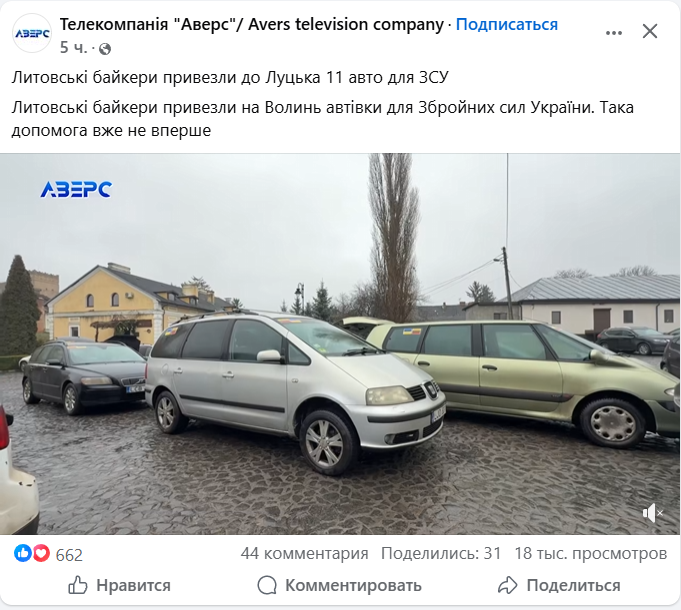Click the Avers page profile avatar
The image size is (681, 610).
coord(32,33)
